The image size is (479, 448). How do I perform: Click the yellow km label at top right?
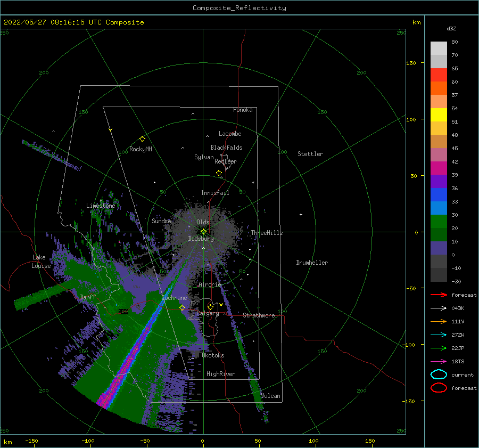click(x=417, y=22)
